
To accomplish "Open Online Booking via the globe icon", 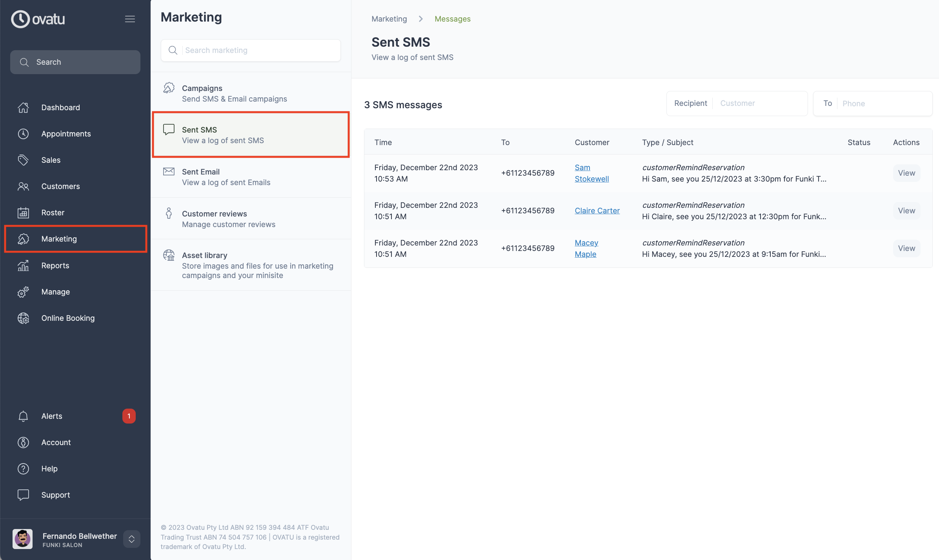I will [23, 318].
